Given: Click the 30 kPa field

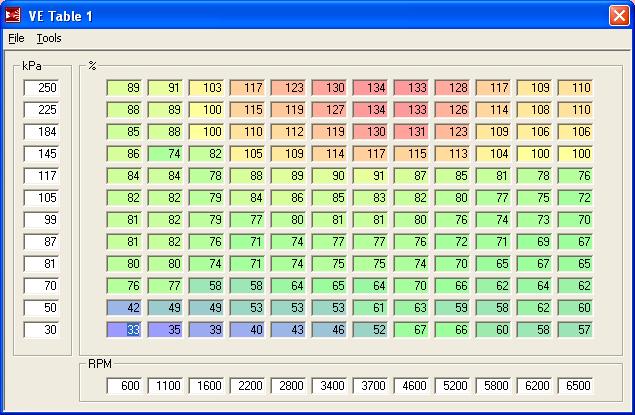Looking at the screenshot, I should point(42,328).
